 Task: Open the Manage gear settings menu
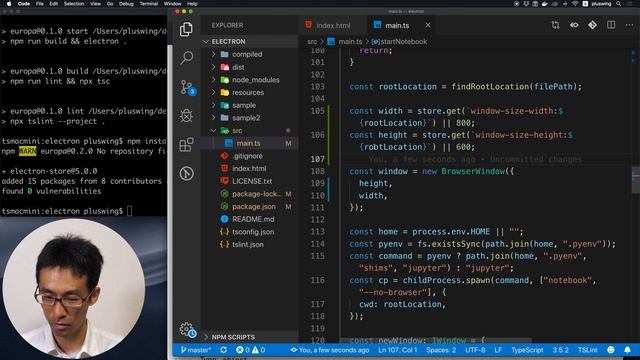click(187, 330)
